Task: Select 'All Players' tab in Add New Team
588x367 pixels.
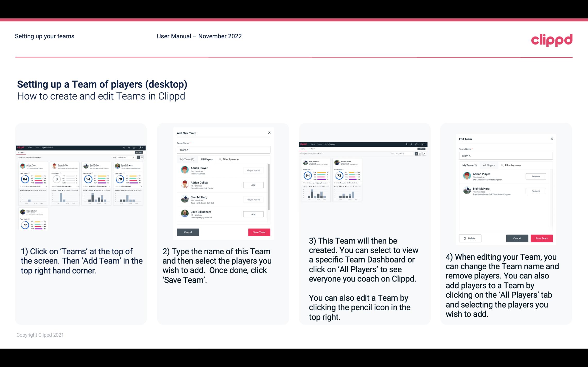Action: pyautogui.click(x=207, y=159)
